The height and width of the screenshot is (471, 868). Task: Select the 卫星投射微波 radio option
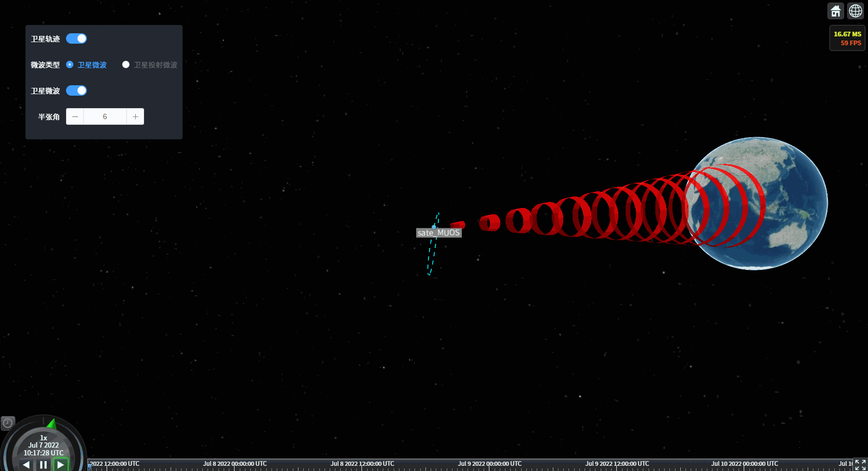click(x=150, y=64)
